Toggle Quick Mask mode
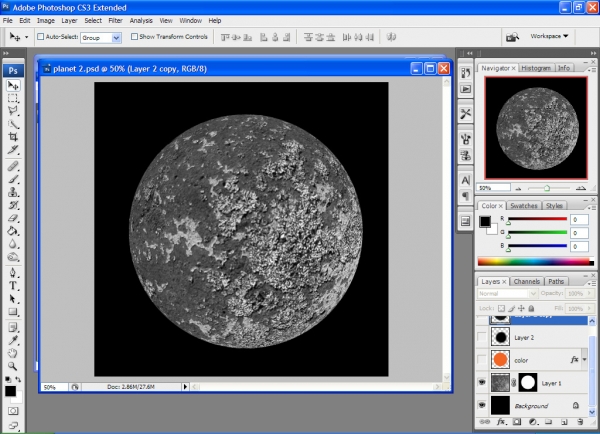The image size is (600, 434). (x=13, y=411)
